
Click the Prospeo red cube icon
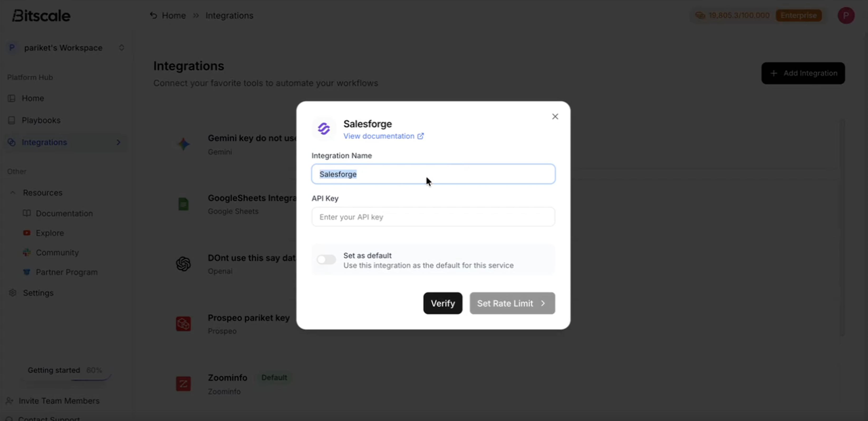[183, 324]
